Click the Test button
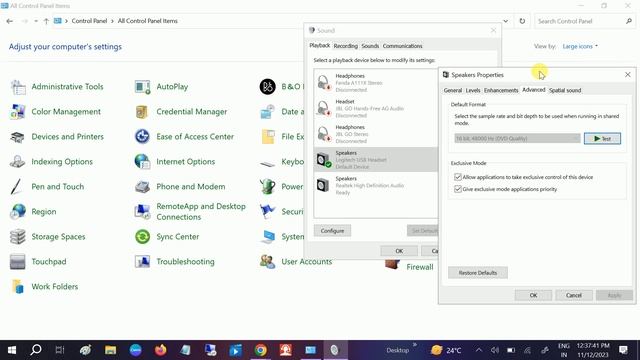This screenshot has width=640, height=360. [x=602, y=138]
